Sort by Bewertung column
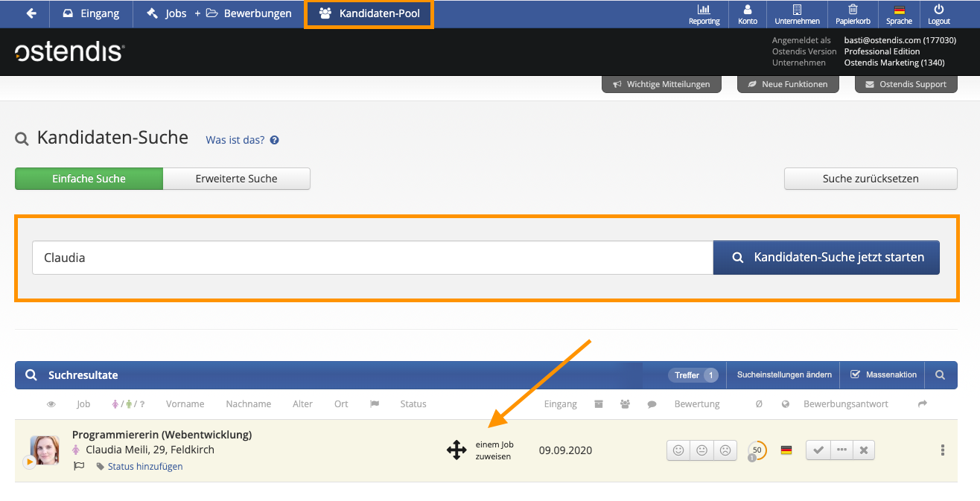 697,404
